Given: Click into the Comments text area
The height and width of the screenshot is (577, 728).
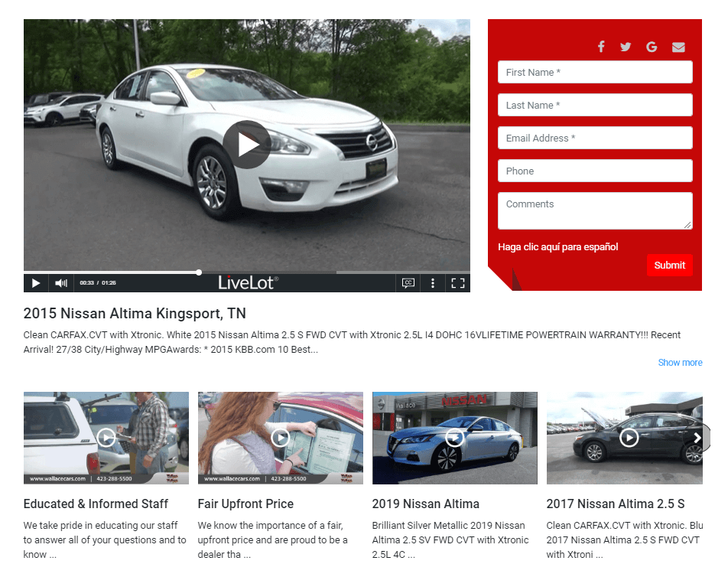Looking at the screenshot, I should [x=595, y=211].
